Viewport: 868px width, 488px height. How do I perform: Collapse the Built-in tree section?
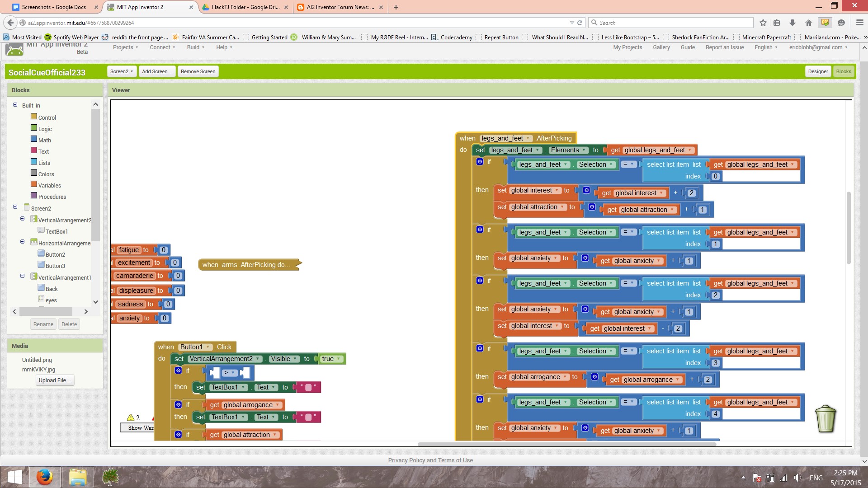click(15, 105)
